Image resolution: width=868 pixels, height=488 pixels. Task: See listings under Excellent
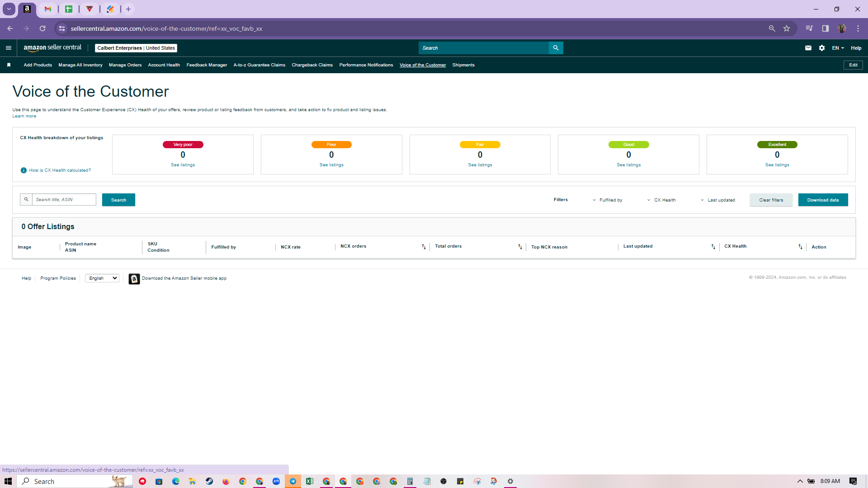tap(777, 165)
